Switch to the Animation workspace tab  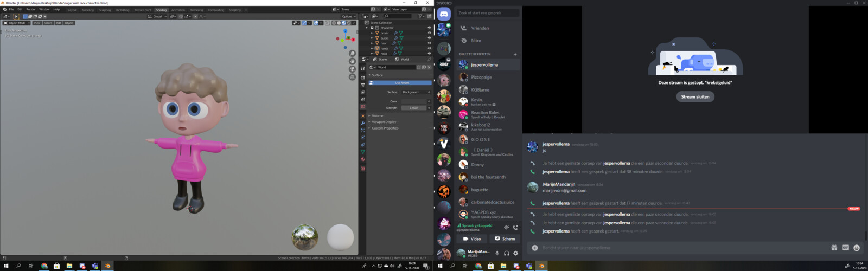click(178, 10)
